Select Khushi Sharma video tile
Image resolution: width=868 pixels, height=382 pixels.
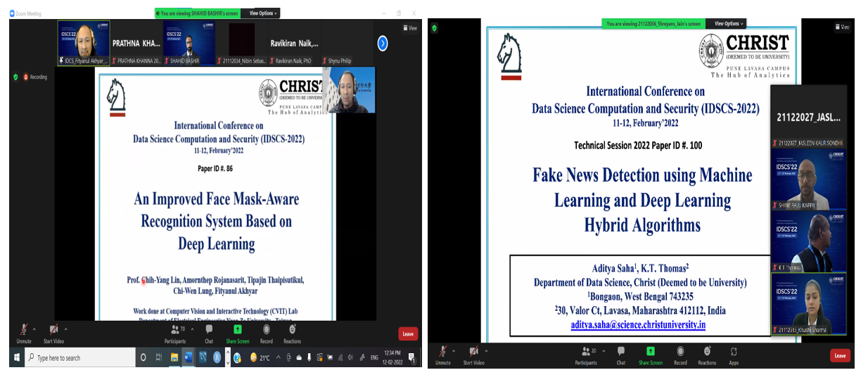(808, 305)
